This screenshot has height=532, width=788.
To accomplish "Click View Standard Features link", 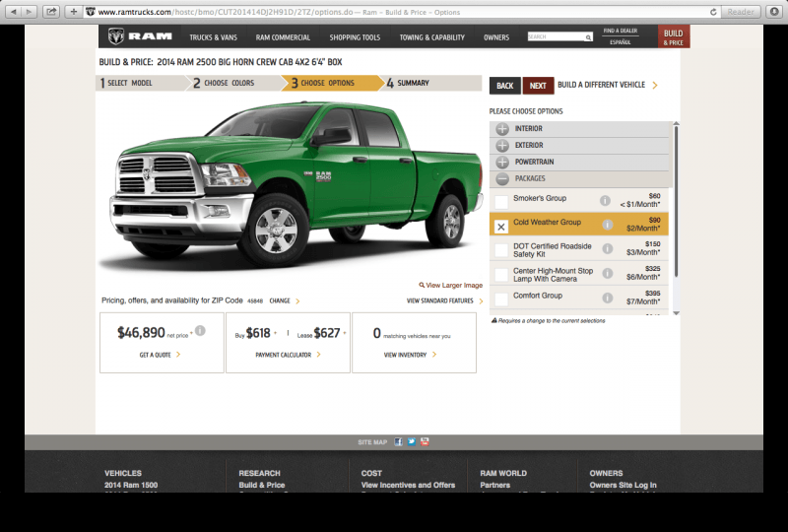I will tap(445, 300).
